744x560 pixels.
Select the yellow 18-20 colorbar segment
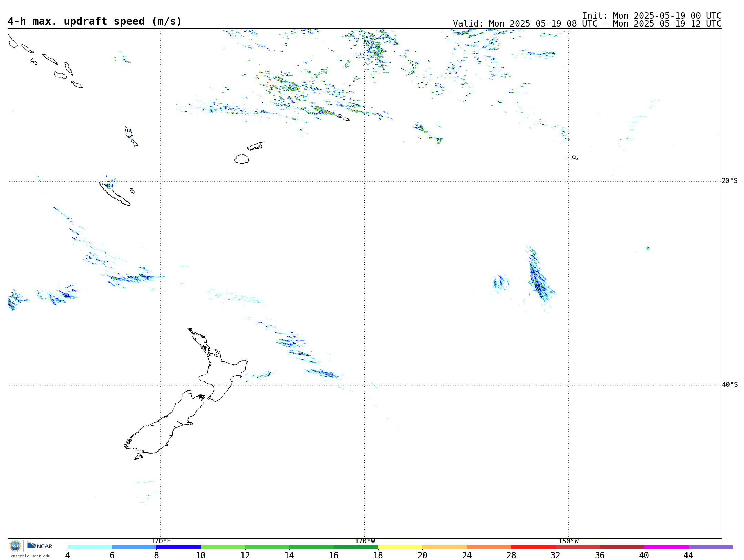point(400,547)
